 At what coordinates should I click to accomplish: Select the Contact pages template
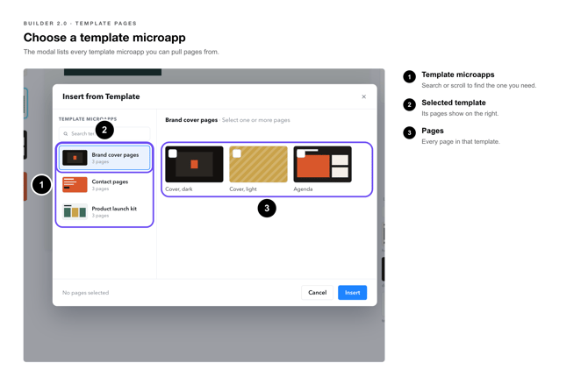[104, 185]
